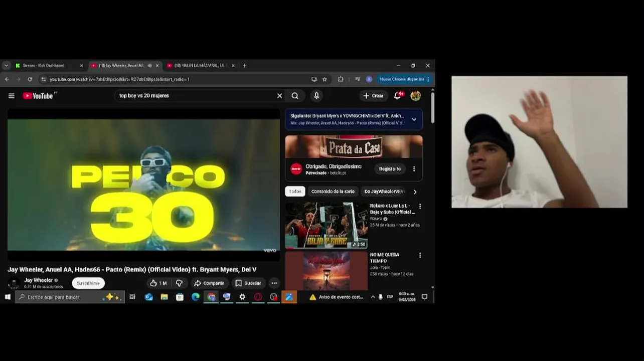Open the Jay Wheeler channel avatar
This screenshot has width=644, height=361.
pos(14,283)
